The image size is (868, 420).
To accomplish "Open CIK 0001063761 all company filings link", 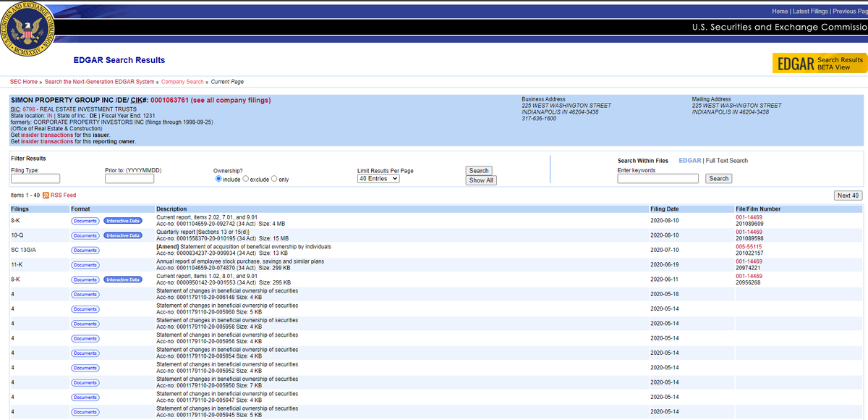I will click(x=210, y=100).
